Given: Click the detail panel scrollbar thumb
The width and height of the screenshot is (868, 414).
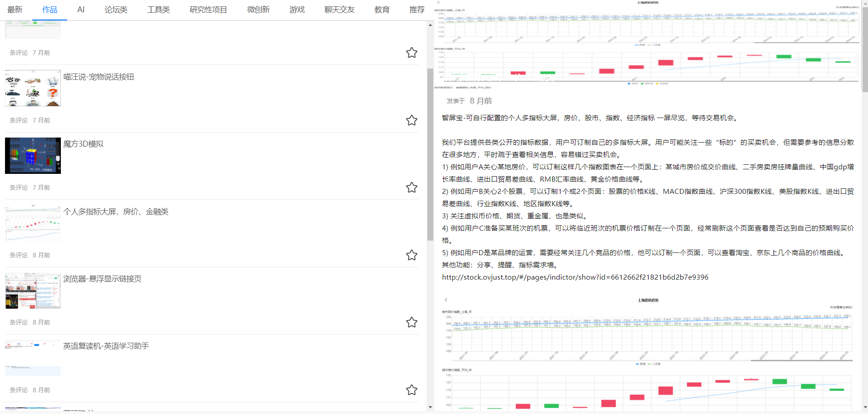Looking at the screenshot, I should 865,49.
